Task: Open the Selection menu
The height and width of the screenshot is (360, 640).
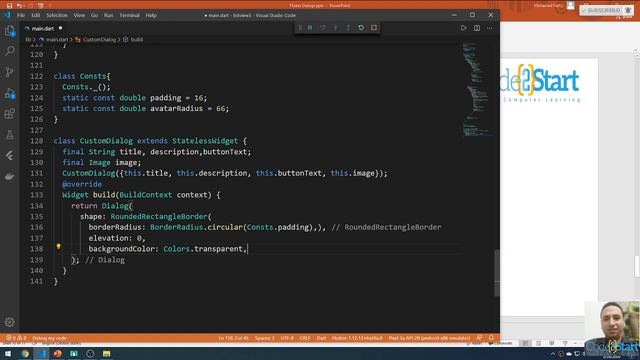Action: point(57,15)
